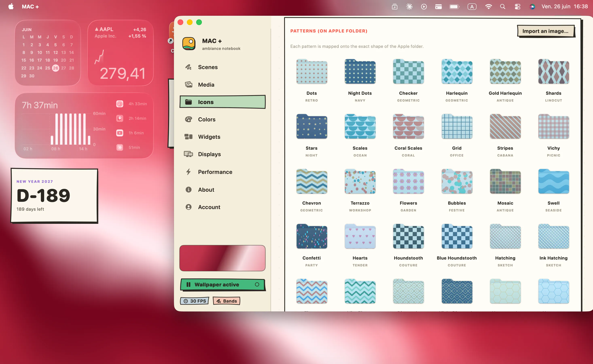Click the Wi-Fi status icon
This screenshot has height=364, width=593.
coord(488,6)
